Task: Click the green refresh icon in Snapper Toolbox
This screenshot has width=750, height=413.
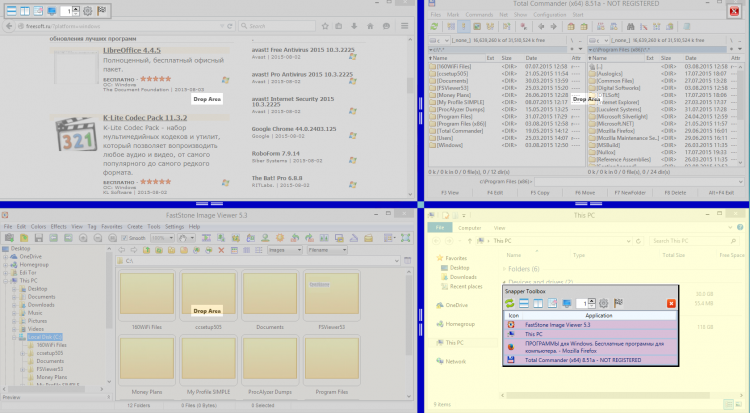Action: (x=511, y=303)
